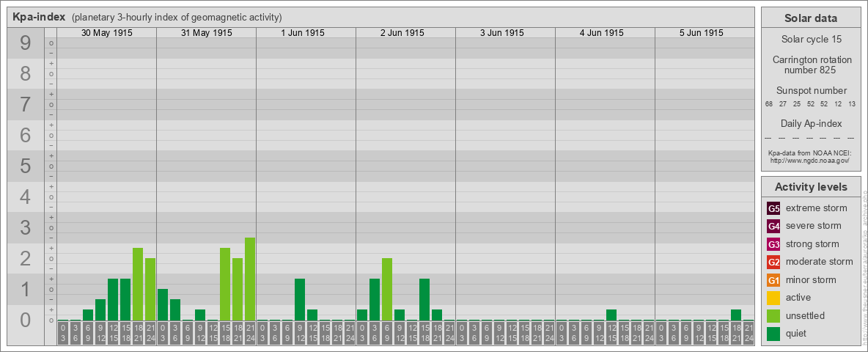
Task: Click the moderate storm legend label
Action: pyautogui.click(x=820, y=262)
